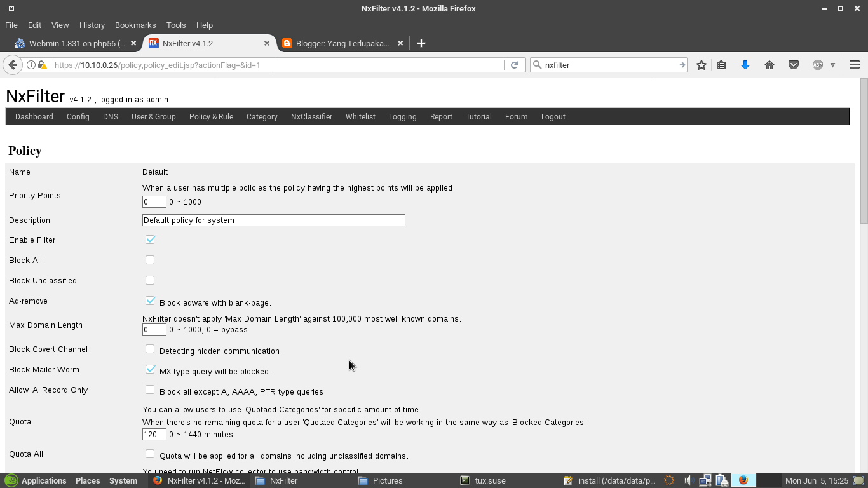Go to NxFilter Dashboard page
This screenshot has height=488, width=868.
34,117
